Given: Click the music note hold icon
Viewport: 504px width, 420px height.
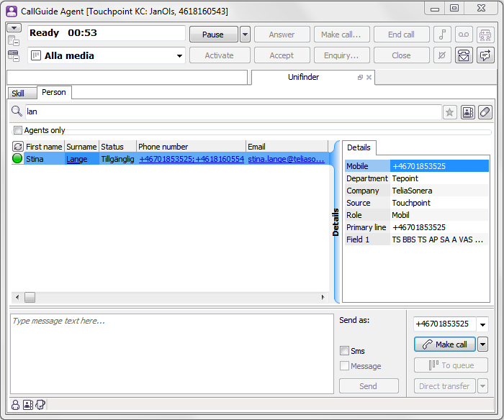Looking at the screenshot, I should click(x=442, y=35).
